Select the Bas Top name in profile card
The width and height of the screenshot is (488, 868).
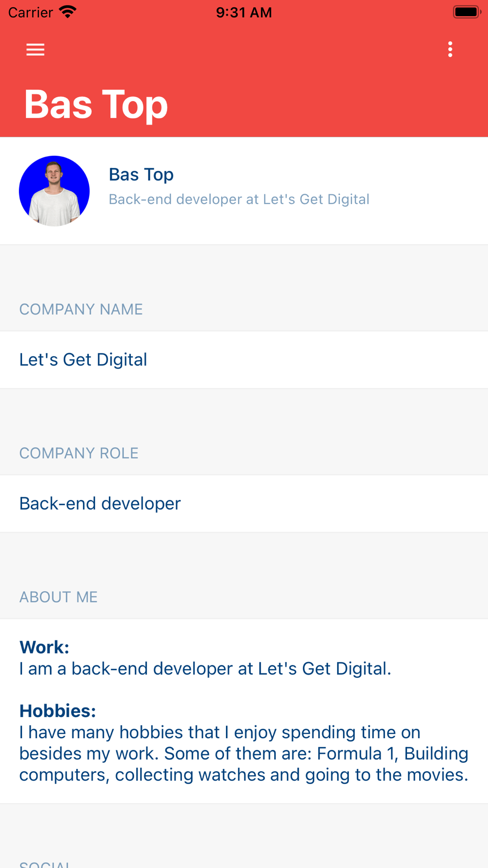tap(141, 174)
